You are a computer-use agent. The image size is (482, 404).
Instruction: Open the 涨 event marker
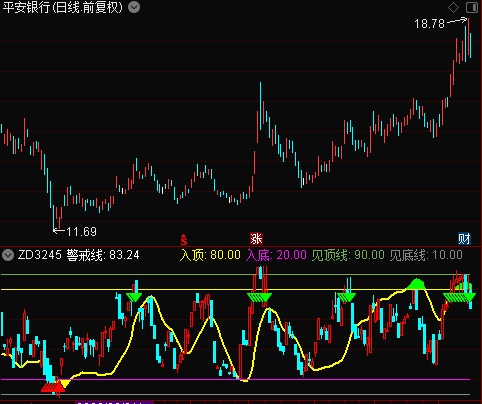coord(256,239)
